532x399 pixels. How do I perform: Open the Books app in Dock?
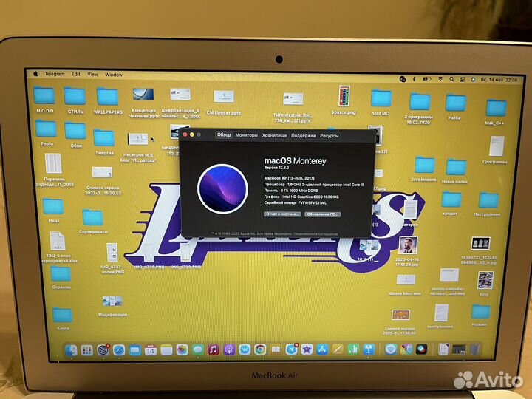(x=276, y=349)
